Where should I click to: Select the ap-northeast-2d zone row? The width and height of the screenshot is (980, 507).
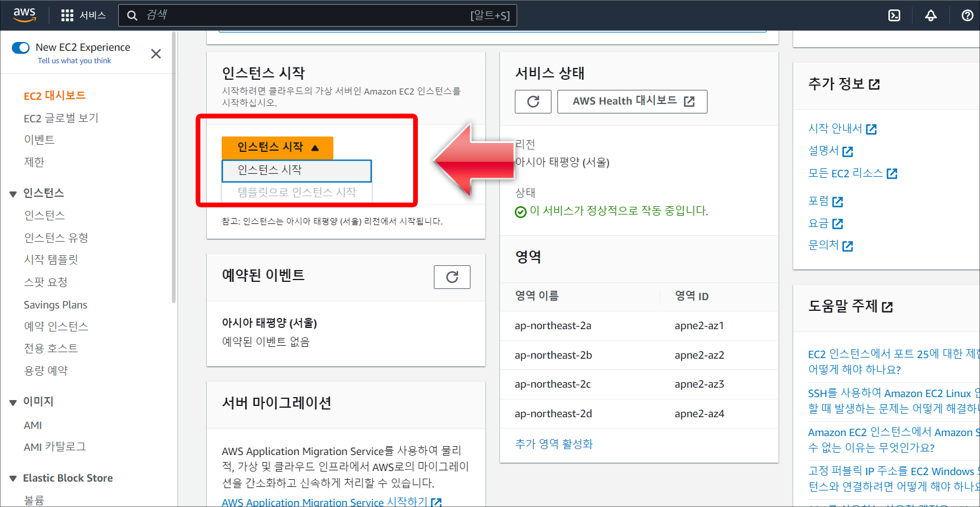coord(639,414)
